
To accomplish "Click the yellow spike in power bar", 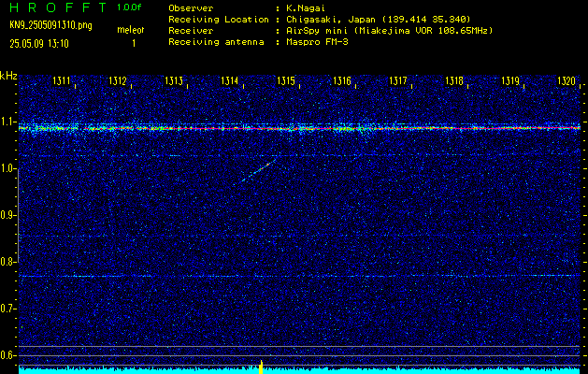I will tap(261, 367).
